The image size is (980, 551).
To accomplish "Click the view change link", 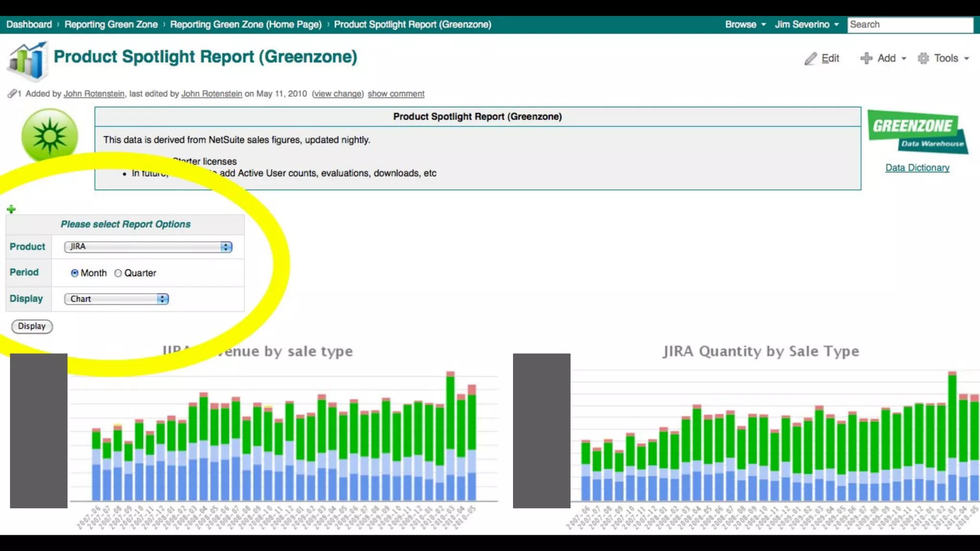I will (337, 94).
